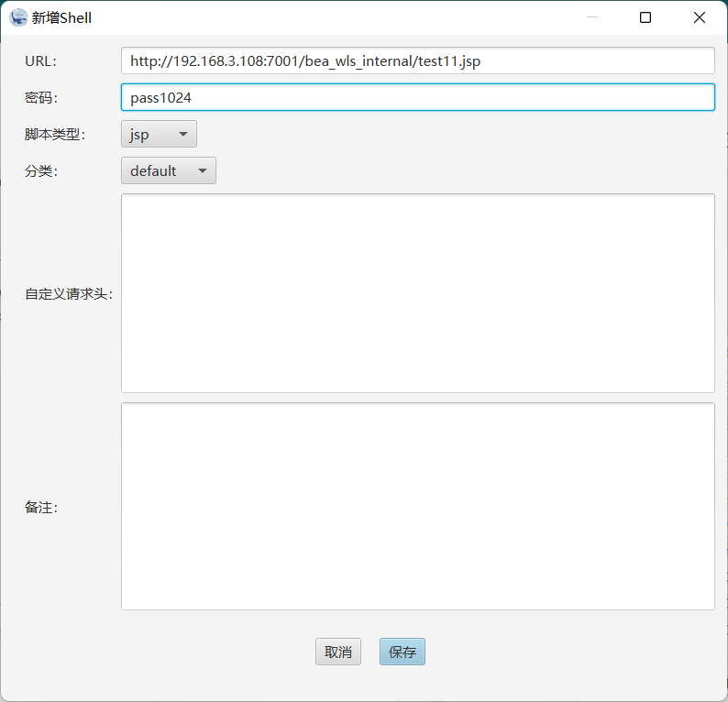728x702 pixels.
Task: Click the 密码: label
Action: tap(41, 98)
